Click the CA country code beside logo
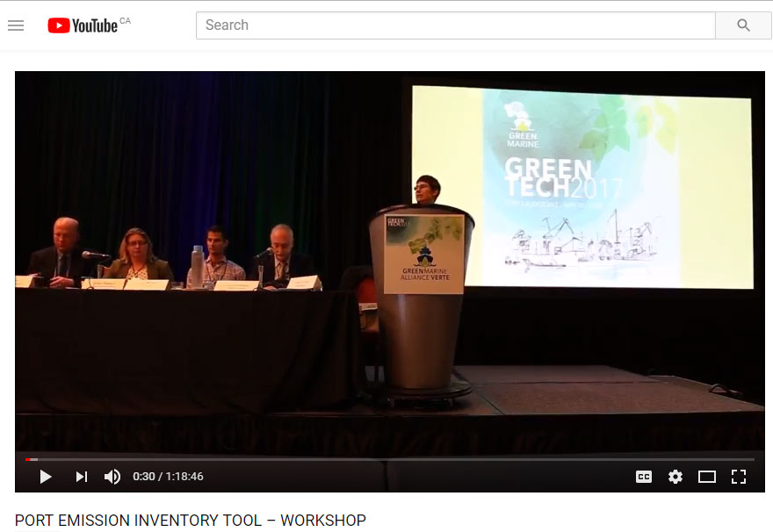This screenshot has width=773, height=532. (125, 21)
